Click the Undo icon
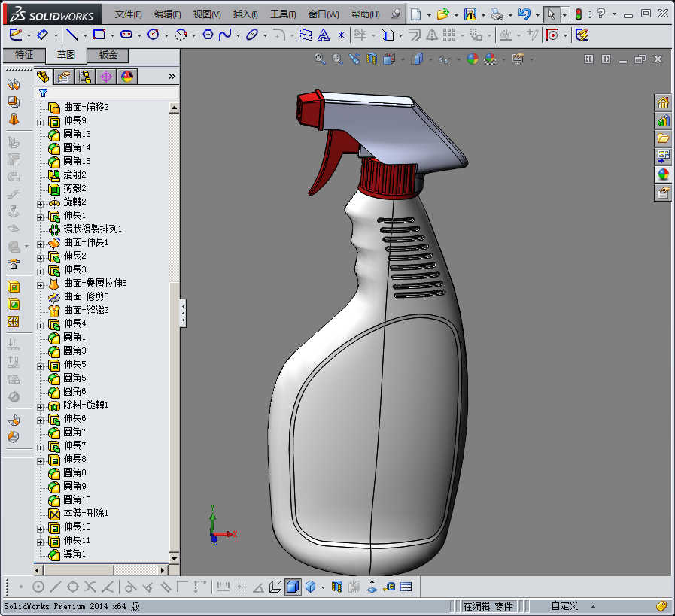This screenshot has width=675, height=616. pos(524,14)
